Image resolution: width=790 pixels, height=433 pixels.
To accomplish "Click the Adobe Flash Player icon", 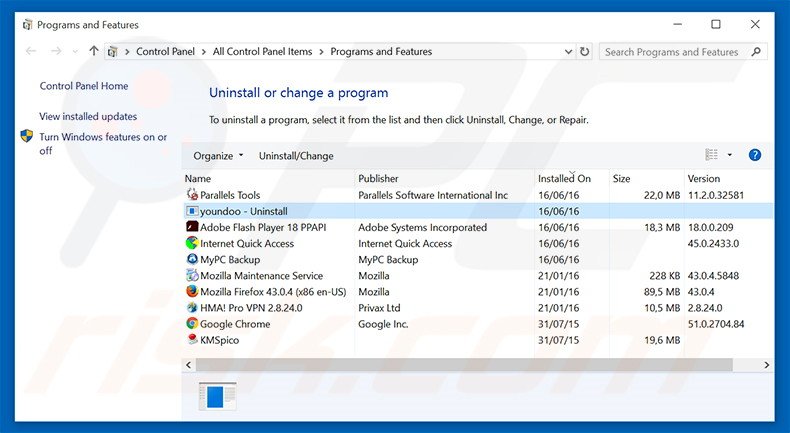I will 192,227.
